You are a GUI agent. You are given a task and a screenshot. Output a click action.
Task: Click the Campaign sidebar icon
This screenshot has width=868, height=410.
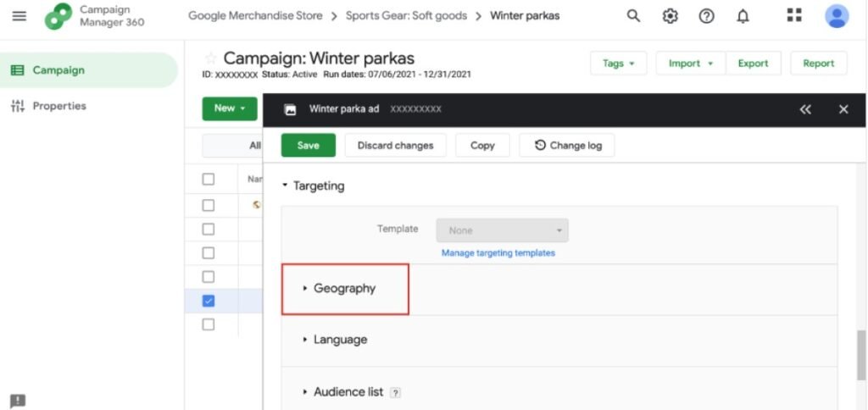pos(17,70)
